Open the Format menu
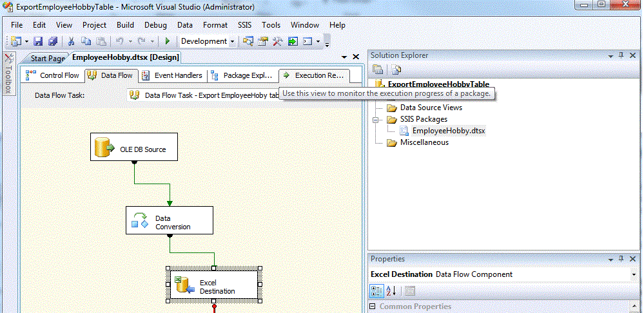 pos(215,25)
